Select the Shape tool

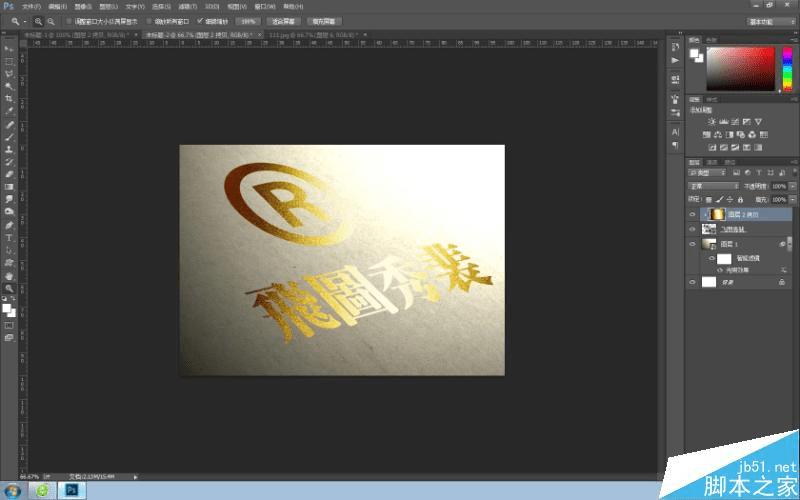click(9, 262)
